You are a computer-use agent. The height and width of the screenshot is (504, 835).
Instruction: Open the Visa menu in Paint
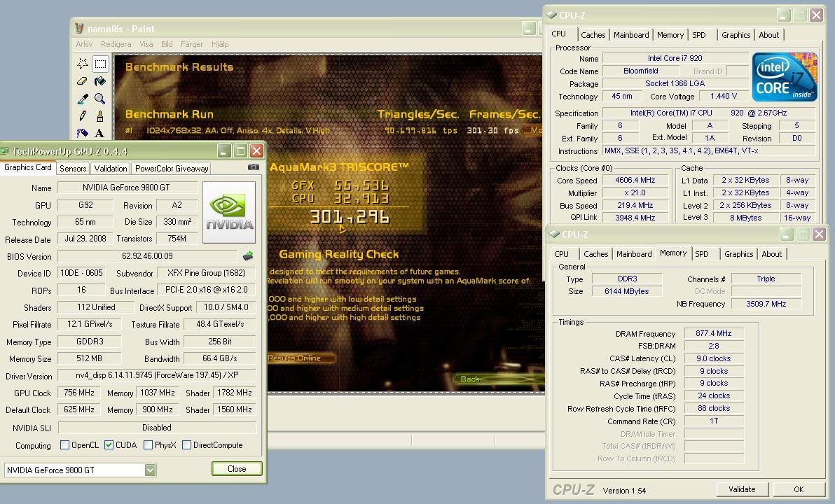(146, 44)
